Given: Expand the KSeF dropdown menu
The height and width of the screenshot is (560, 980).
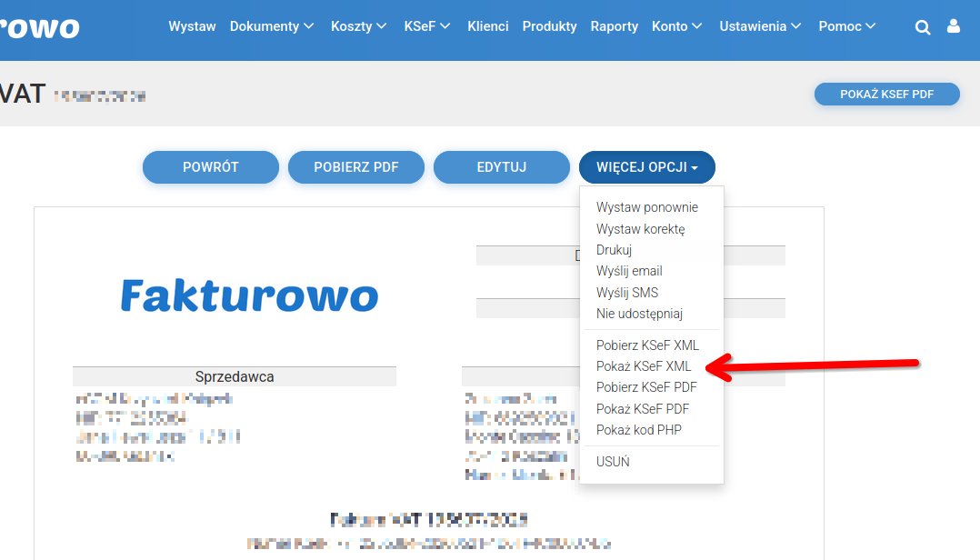Looking at the screenshot, I should pyautogui.click(x=427, y=26).
